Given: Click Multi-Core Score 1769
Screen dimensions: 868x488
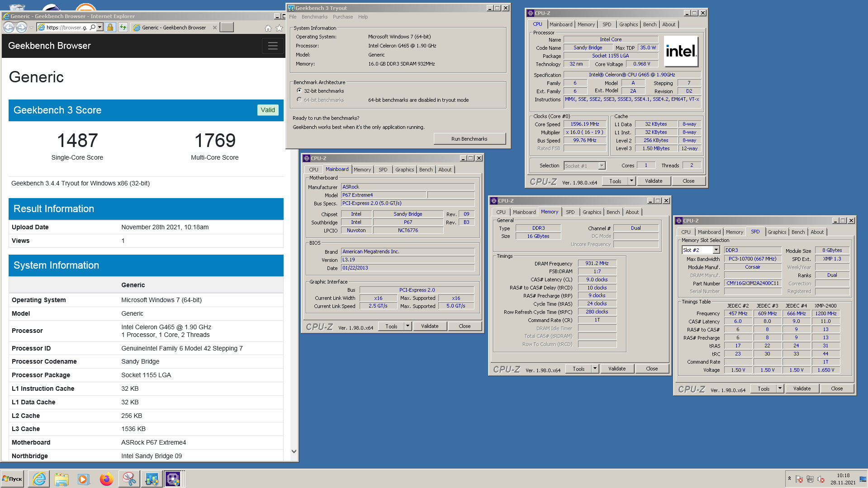Looking at the screenshot, I should (215, 140).
